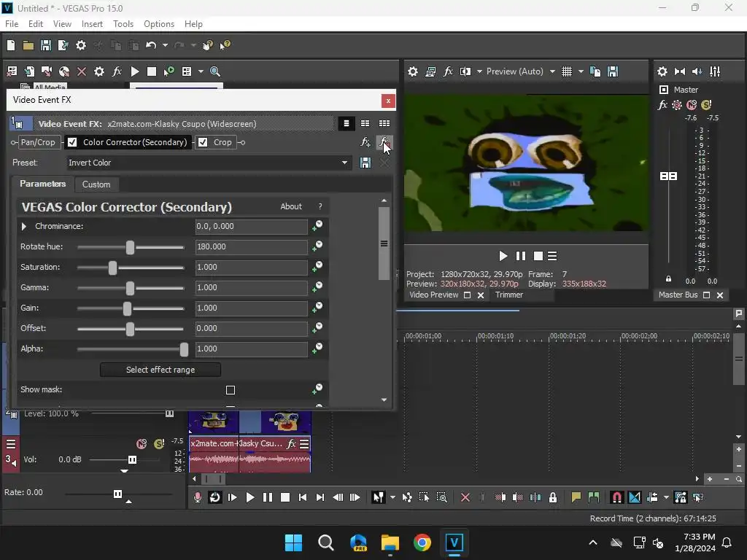Screen dimensions: 747x560
Task: Open the Options menu
Action: pyautogui.click(x=158, y=24)
